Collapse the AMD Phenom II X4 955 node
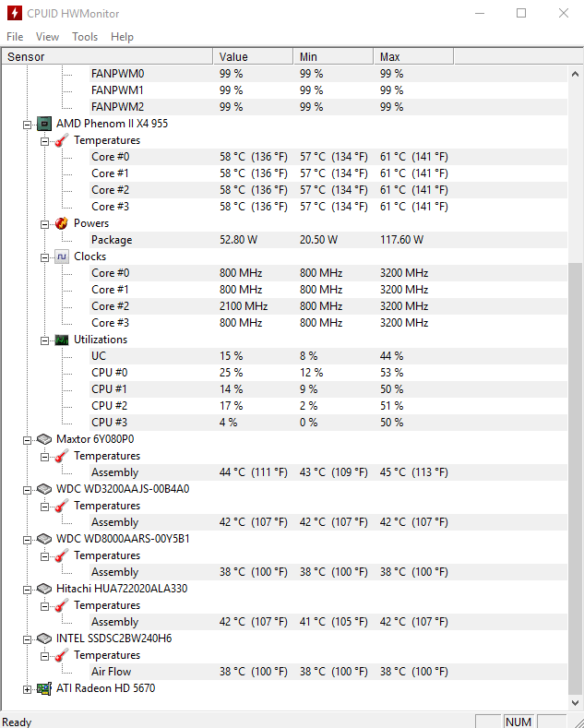The height and width of the screenshot is (728, 584). 28,125
